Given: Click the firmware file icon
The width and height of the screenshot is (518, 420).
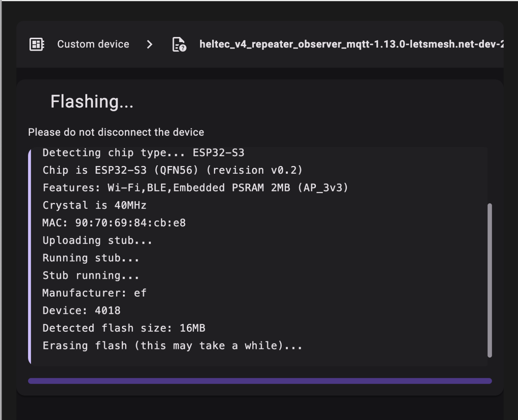Looking at the screenshot, I should 179,44.
